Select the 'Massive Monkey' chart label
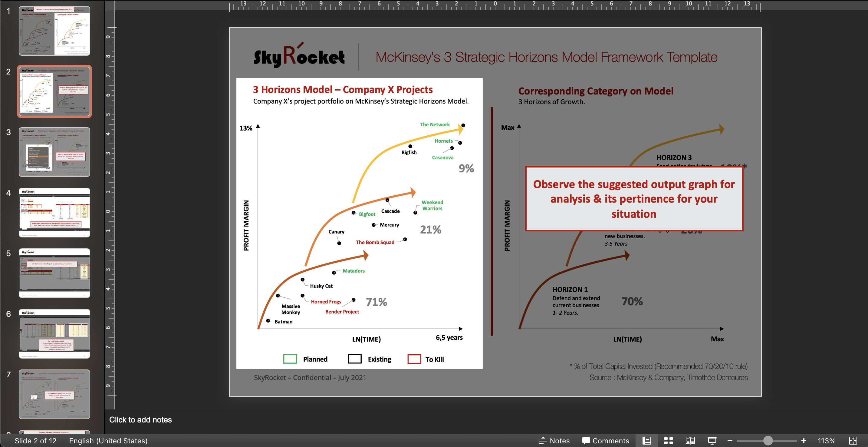Viewport: 868px width, 447px height. 291,309
